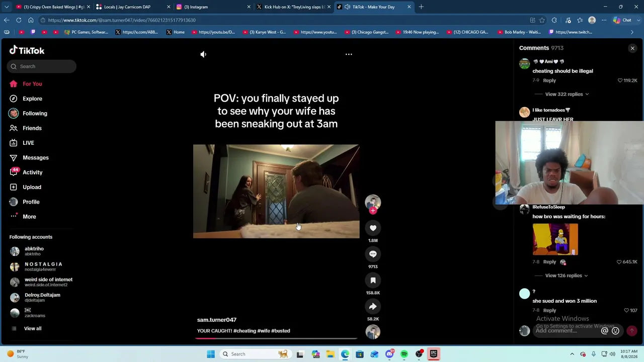Open the Friends page icon
This screenshot has width=644, height=362.
point(14,128)
